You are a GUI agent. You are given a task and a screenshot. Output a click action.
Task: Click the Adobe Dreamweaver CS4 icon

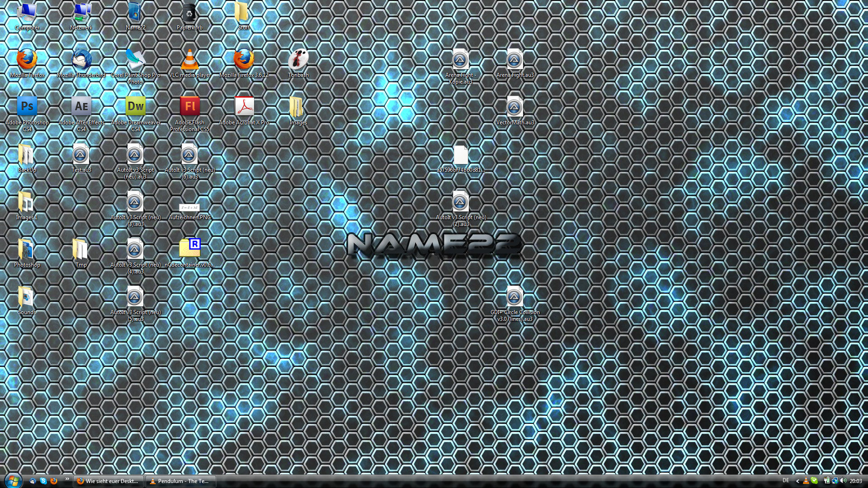point(135,107)
